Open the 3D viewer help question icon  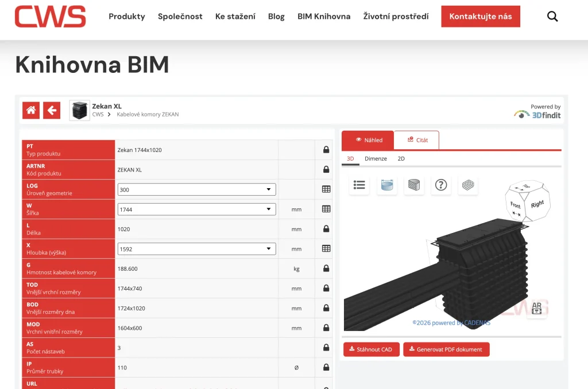[x=441, y=185]
